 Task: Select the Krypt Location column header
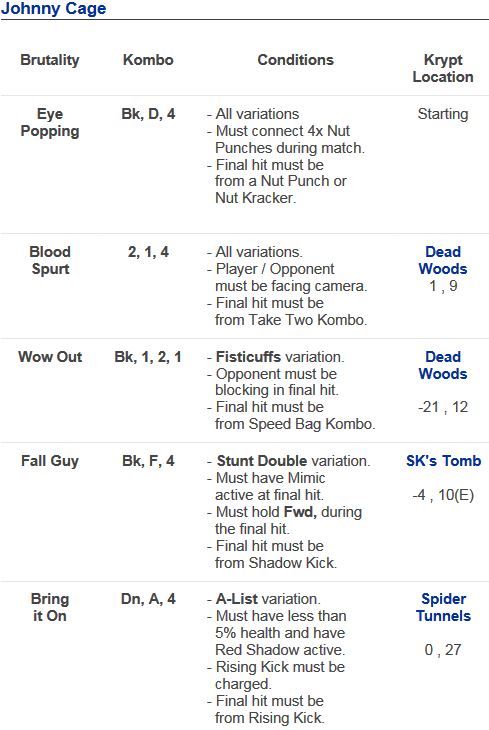[x=443, y=68]
